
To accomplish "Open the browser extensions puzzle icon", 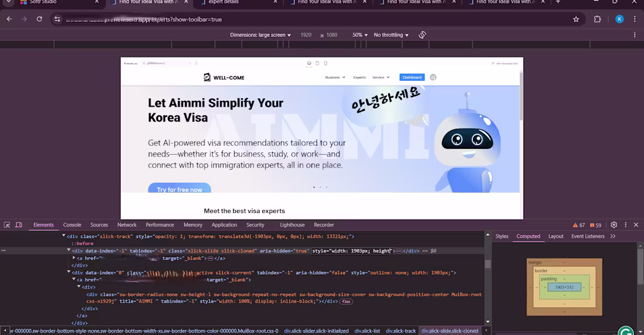I will pos(597,19).
